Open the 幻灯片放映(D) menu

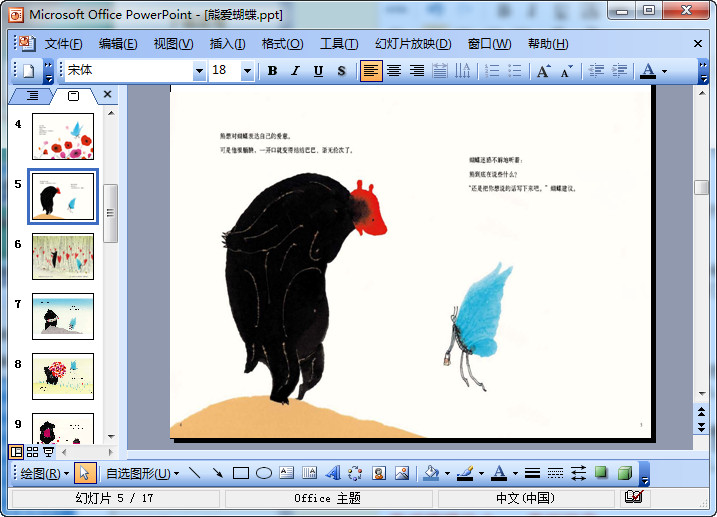(x=413, y=44)
